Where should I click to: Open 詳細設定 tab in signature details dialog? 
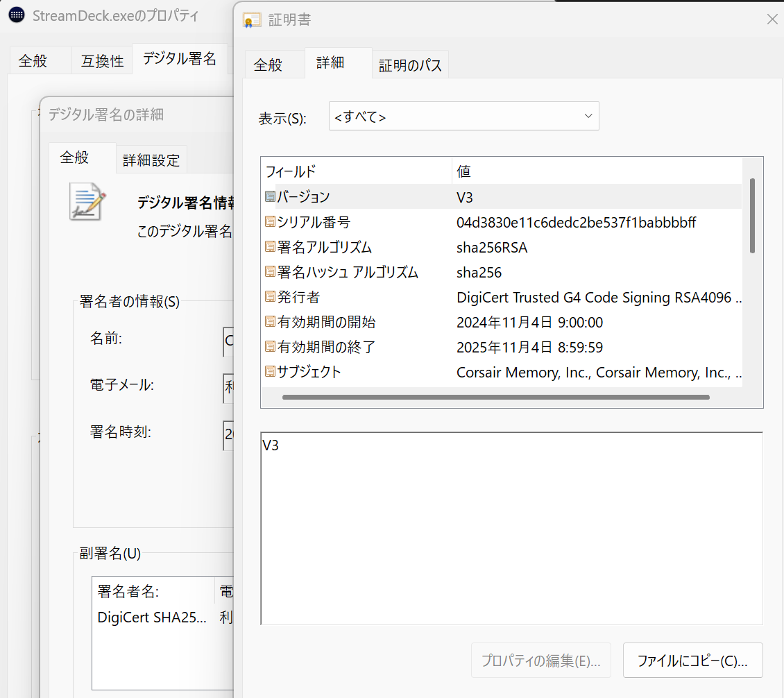(151, 160)
